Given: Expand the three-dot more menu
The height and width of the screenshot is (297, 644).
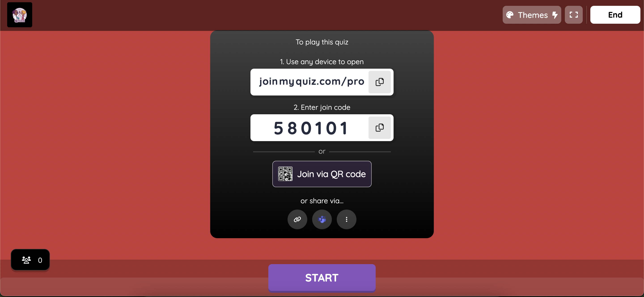Looking at the screenshot, I should click(347, 219).
